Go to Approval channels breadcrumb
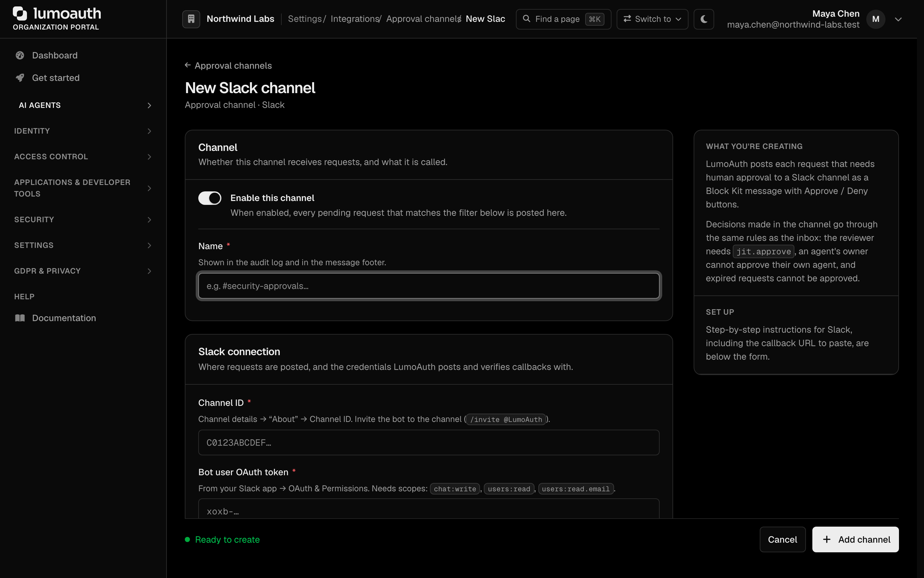 click(423, 19)
